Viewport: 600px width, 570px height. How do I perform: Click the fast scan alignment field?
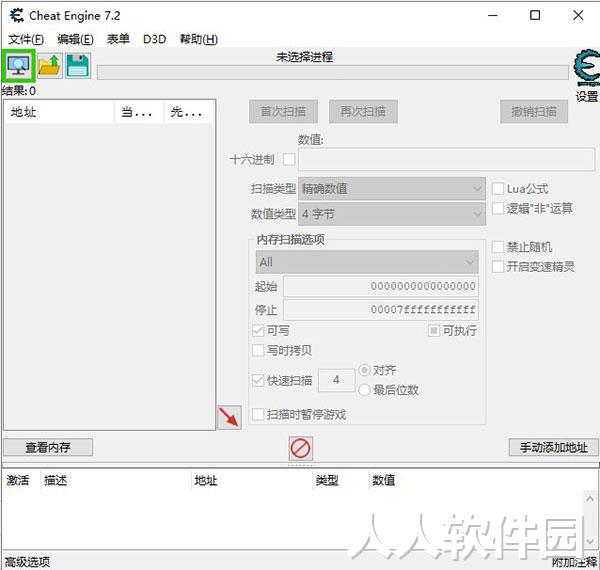[336, 380]
